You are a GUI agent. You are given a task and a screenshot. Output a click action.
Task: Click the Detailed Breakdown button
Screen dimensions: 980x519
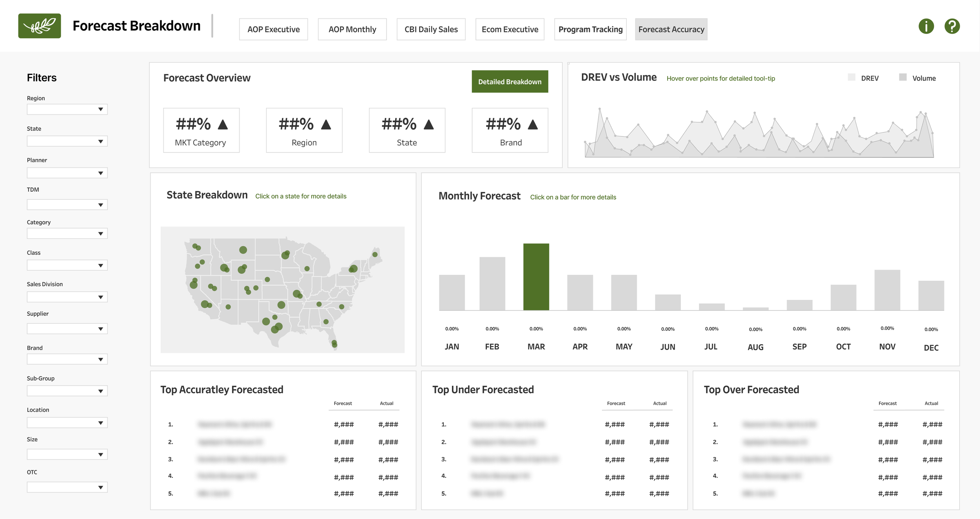pos(510,82)
